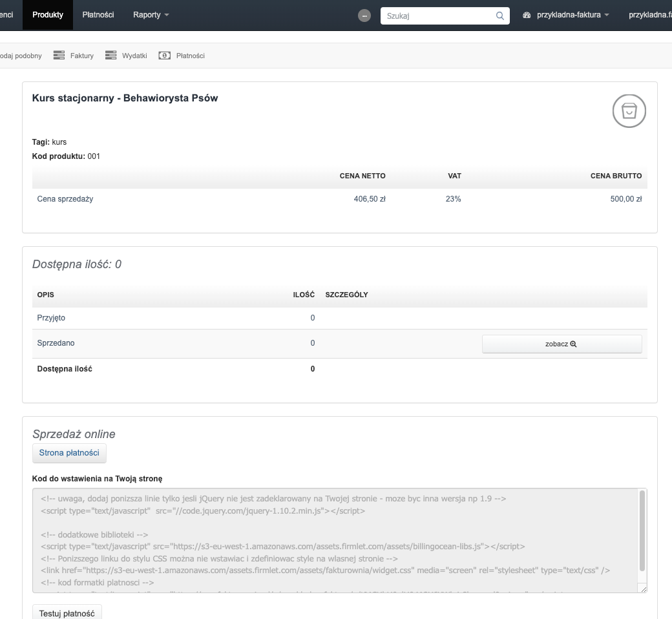Expand the Raporty dropdown menu
Viewport: 672px width, 619px height.
point(151,15)
